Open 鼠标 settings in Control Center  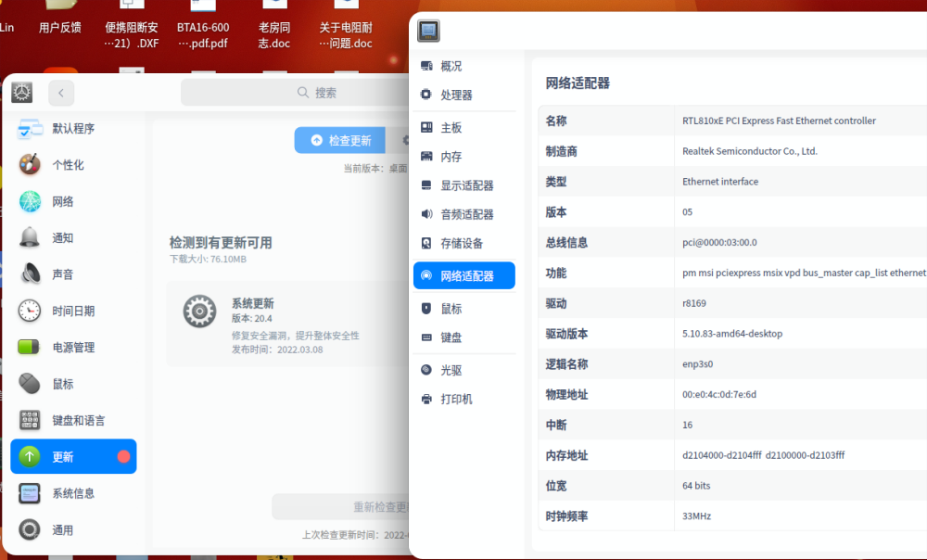point(73,384)
